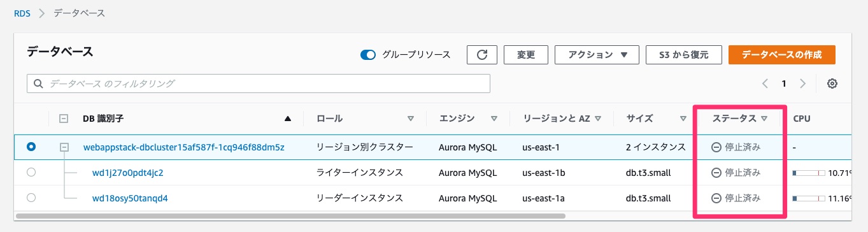
Task: Sort by サイズ column arrow
Action: tap(683, 119)
